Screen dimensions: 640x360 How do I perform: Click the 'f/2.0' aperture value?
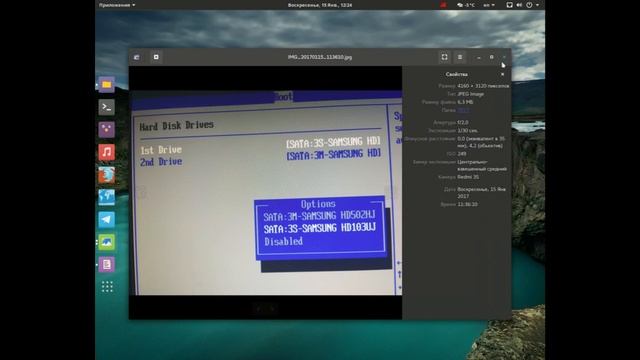(463, 122)
